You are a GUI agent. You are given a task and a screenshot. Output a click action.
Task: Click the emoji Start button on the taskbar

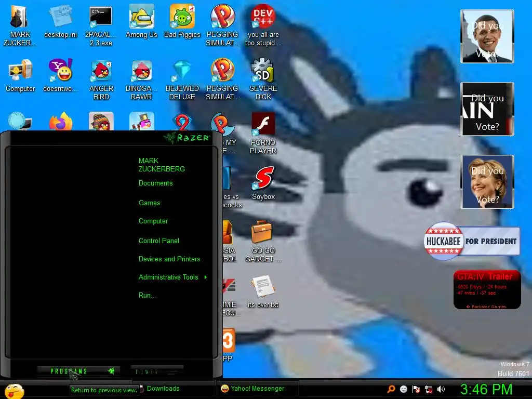pyautogui.click(x=14, y=391)
